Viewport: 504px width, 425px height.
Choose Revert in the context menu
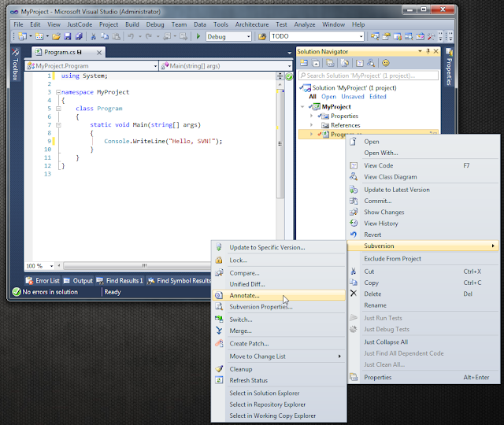pyautogui.click(x=424, y=235)
